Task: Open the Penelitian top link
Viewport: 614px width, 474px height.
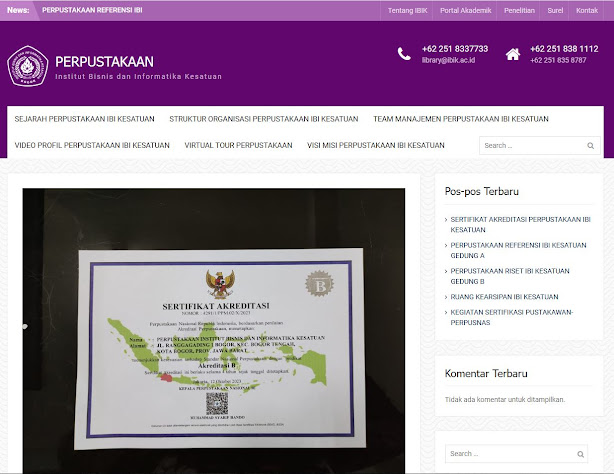Action: click(519, 11)
